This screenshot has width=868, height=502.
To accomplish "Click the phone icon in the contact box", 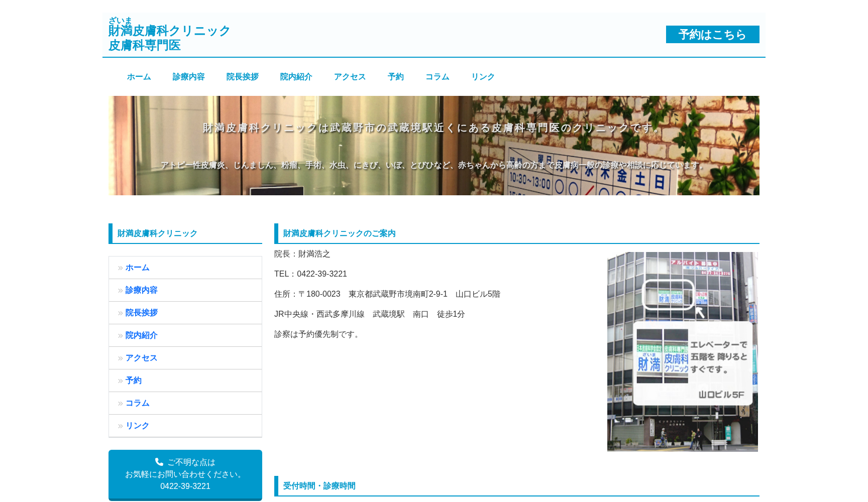I will tap(159, 462).
